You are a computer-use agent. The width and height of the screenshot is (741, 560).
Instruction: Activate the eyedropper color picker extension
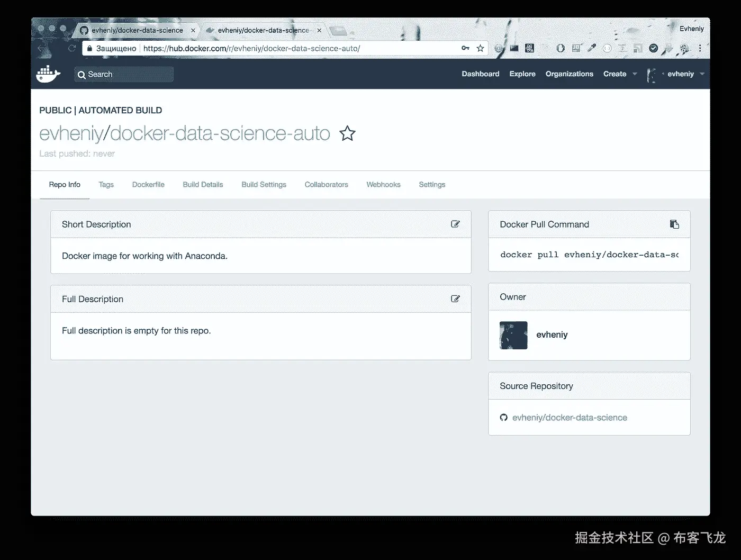(x=592, y=48)
